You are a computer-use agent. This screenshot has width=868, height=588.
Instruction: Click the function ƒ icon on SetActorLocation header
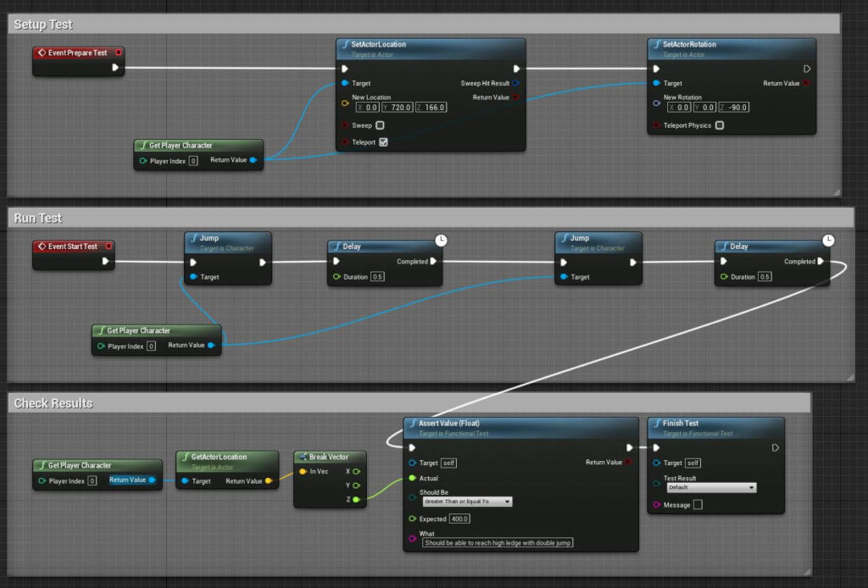pyautogui.click(x=346, y=43)
